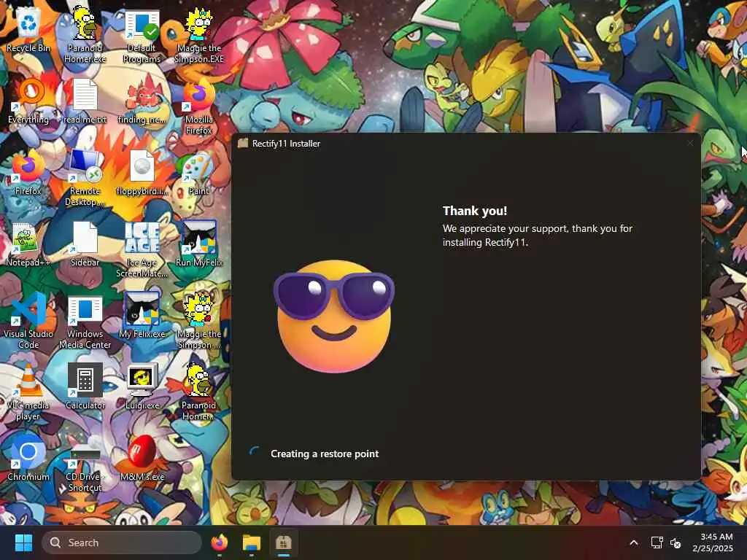This screenshot has width=747, height=560.
Task: Close the Rectify11 Installer window
Action: [690, 143]
